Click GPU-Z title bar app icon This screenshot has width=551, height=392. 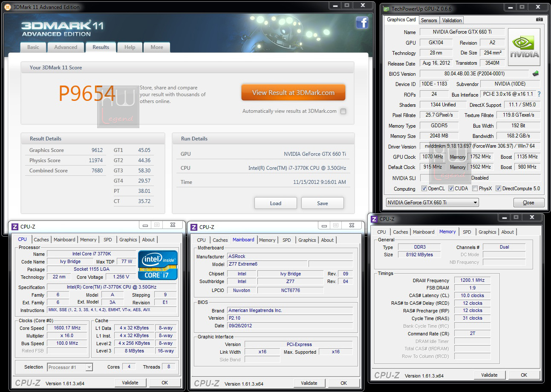pyautogui.click(x=386, y=9)
